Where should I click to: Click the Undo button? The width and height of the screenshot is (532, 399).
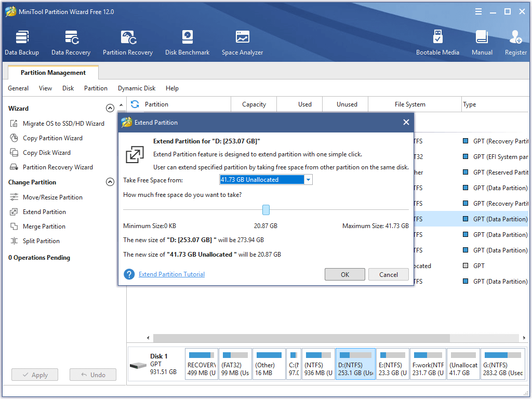click(x=93, y=375)
